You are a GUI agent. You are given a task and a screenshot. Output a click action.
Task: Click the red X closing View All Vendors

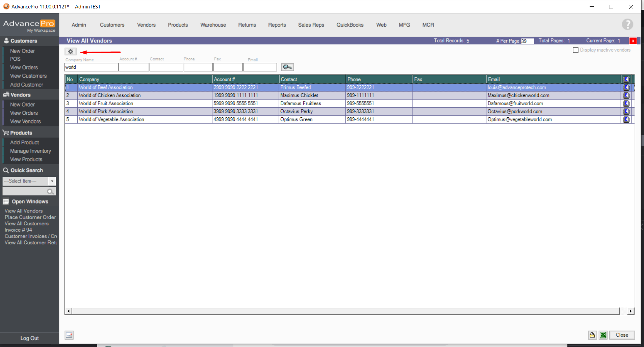point(633,41)
